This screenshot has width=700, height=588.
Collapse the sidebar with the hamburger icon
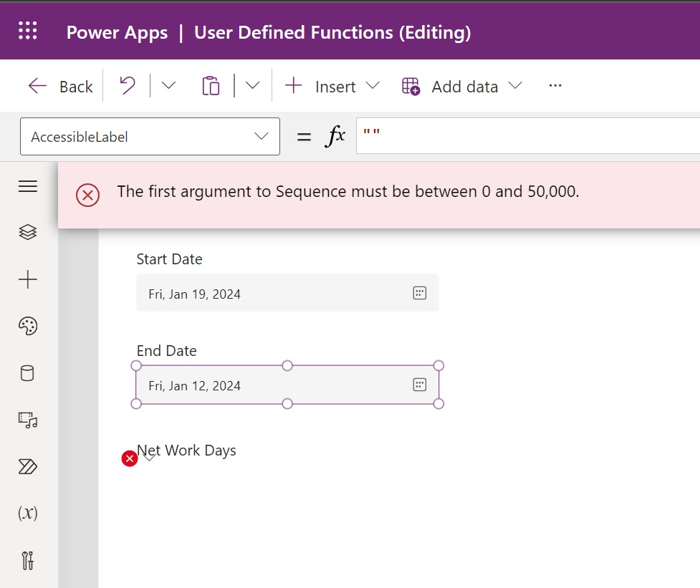(27, 186)
